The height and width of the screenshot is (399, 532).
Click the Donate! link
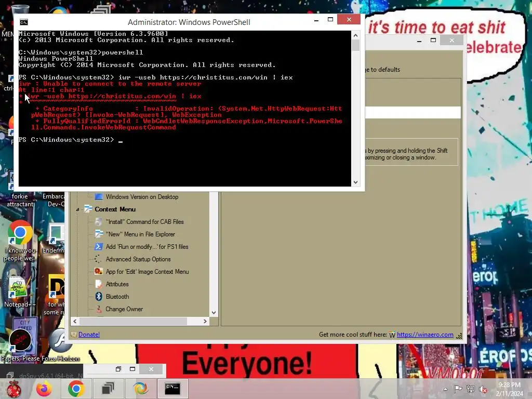(89, 335)
